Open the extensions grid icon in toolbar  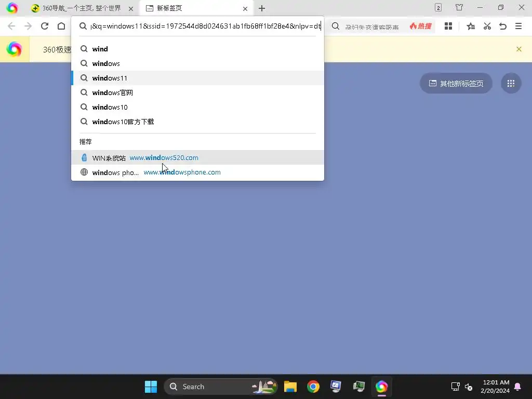tap(448, 26)
